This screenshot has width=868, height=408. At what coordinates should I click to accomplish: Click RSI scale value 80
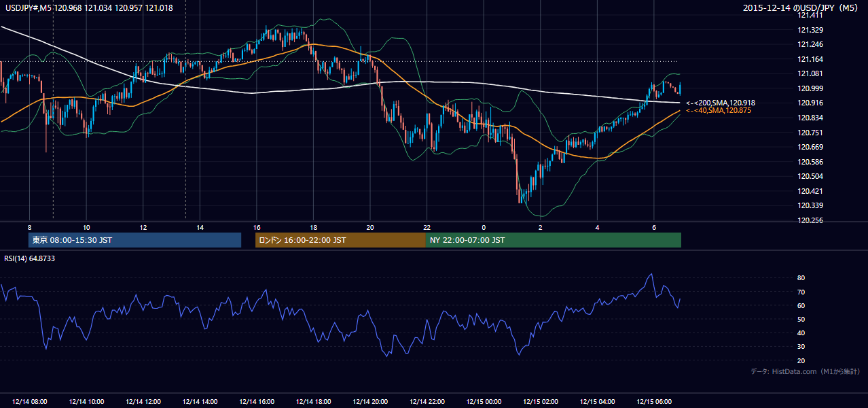click(x=801, y=278)
